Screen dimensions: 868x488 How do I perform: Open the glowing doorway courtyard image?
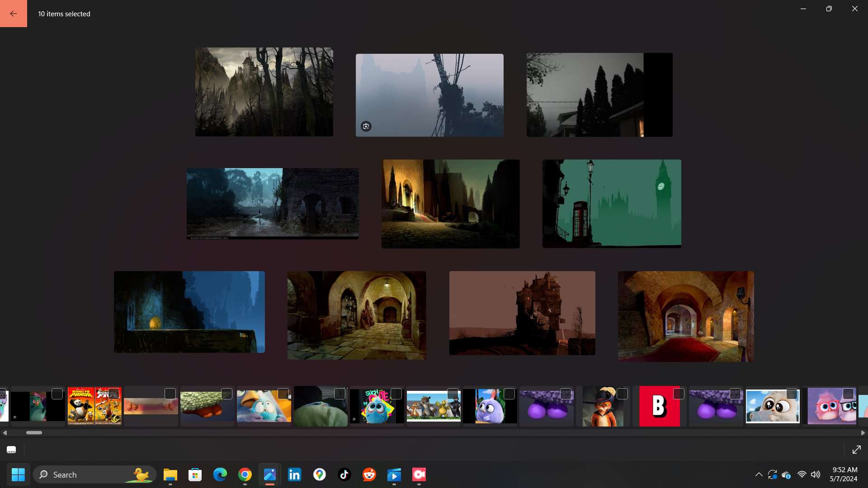tap(451, 204)
